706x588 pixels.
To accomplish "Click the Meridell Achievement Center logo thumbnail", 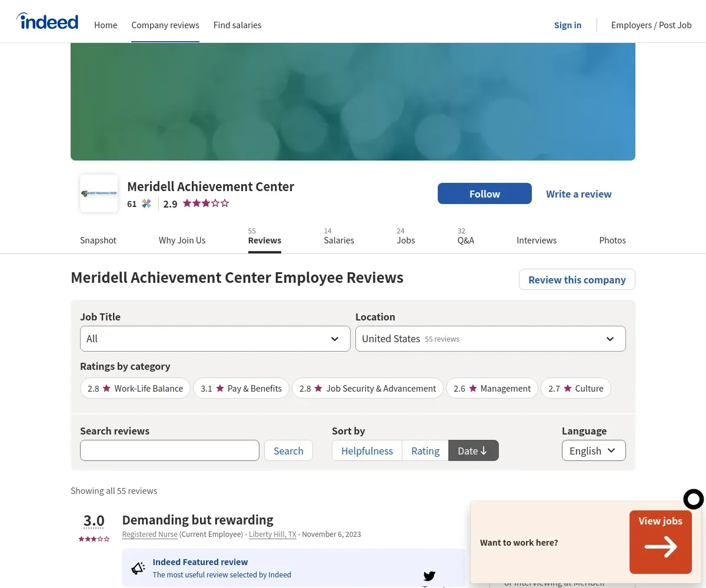I will [99, 193].
